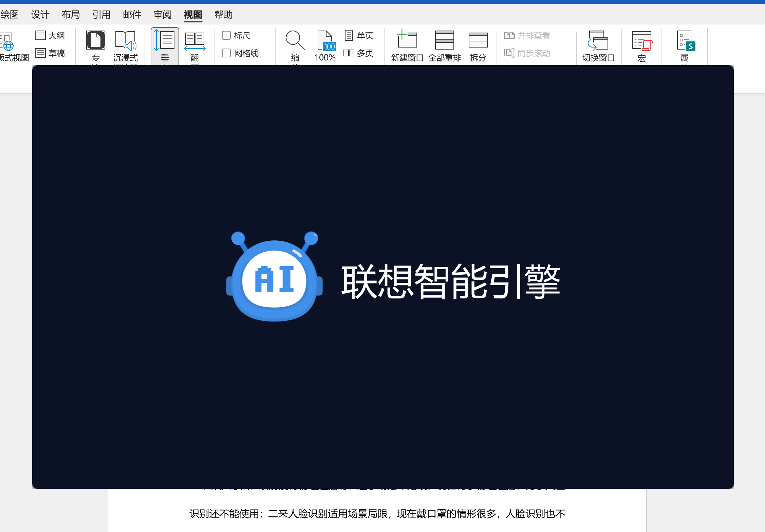Select the 视图 tab
The image size is (765, 532).
click(x=193, y=15)
